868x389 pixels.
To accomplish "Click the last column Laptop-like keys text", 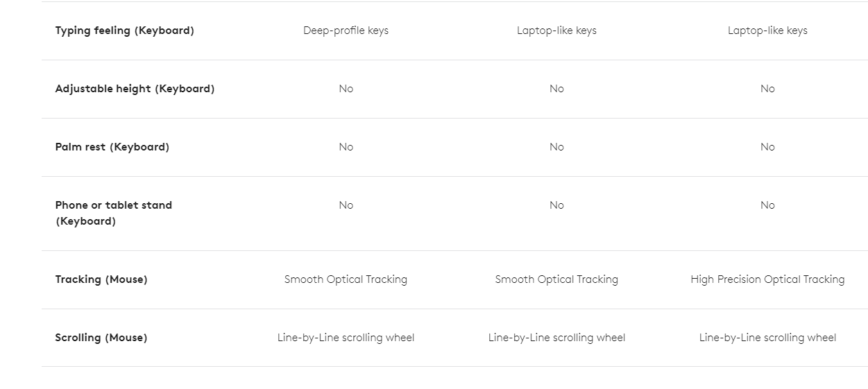I will coord(767,31).
